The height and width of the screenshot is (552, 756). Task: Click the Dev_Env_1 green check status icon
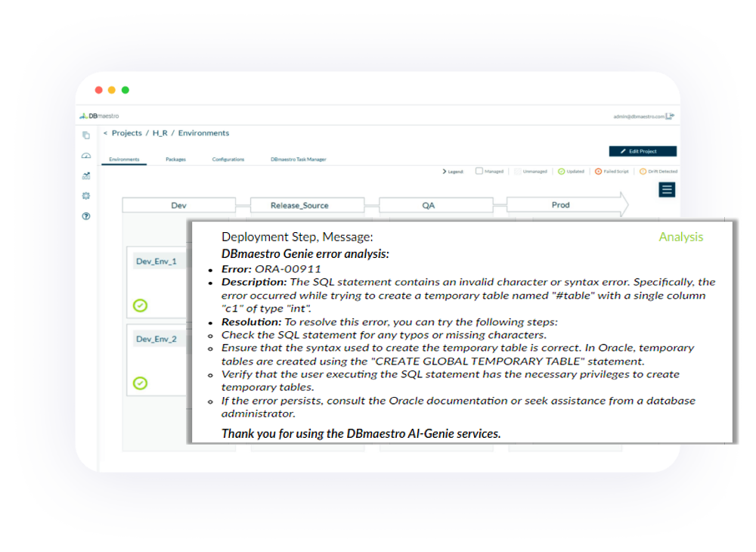point(141,305)
